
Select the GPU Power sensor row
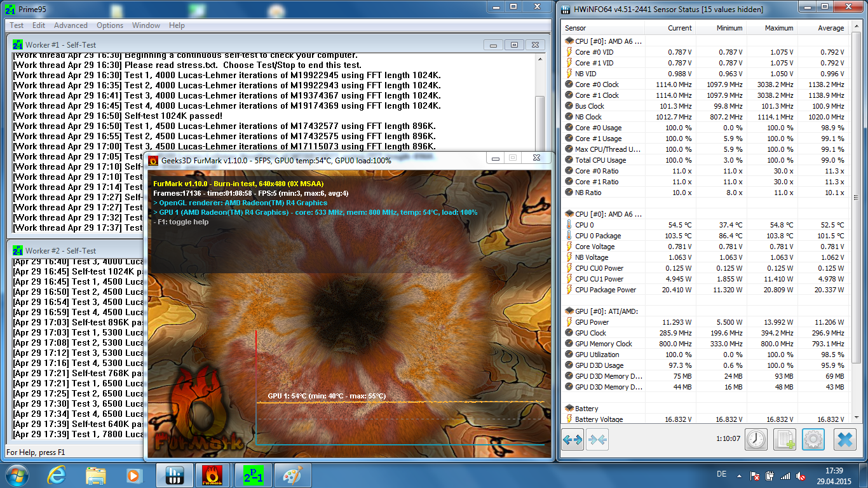point(705,322)
